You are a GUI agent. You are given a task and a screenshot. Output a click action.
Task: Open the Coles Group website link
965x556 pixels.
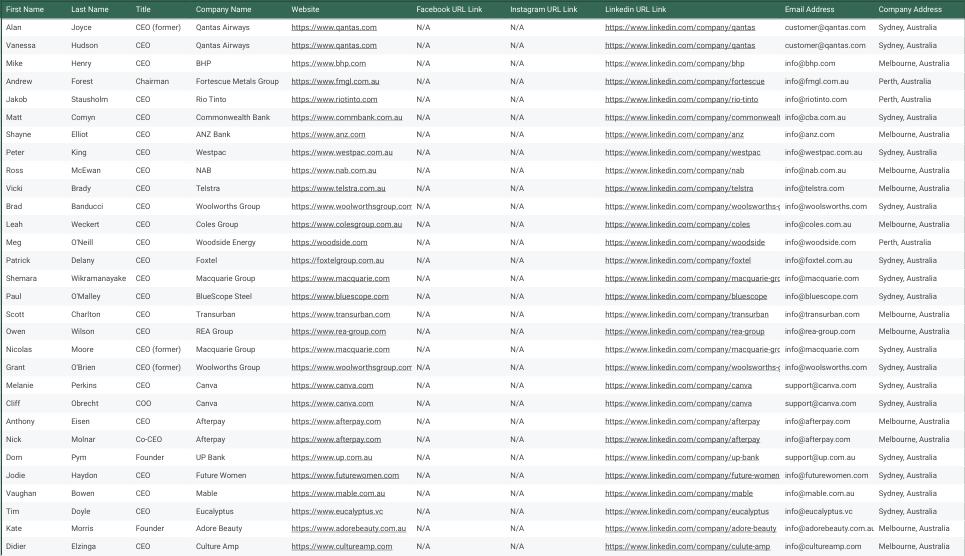346,225
